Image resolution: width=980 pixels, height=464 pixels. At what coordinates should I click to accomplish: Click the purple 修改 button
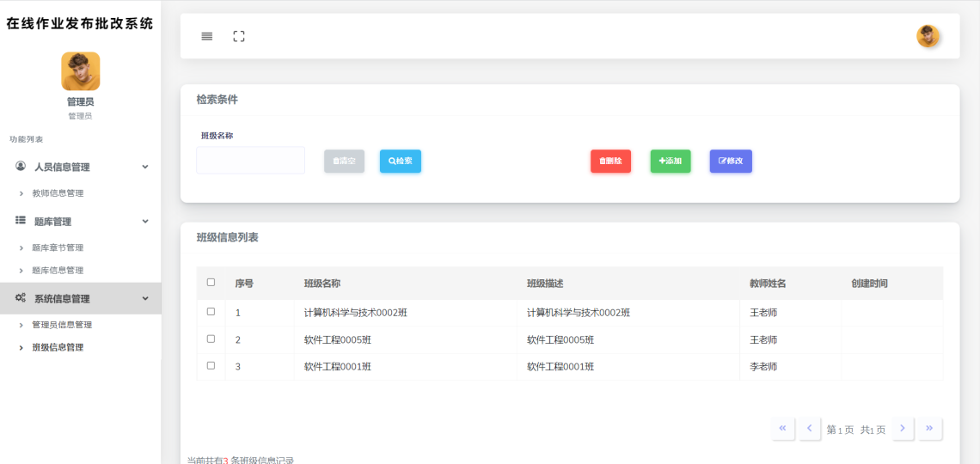[731, 162]
